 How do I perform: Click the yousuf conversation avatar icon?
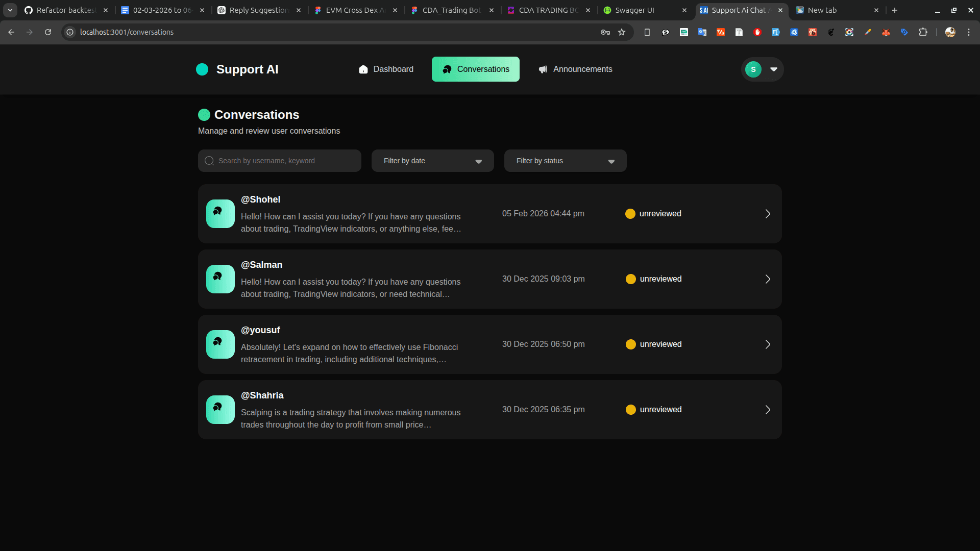[x=220, y=344]
